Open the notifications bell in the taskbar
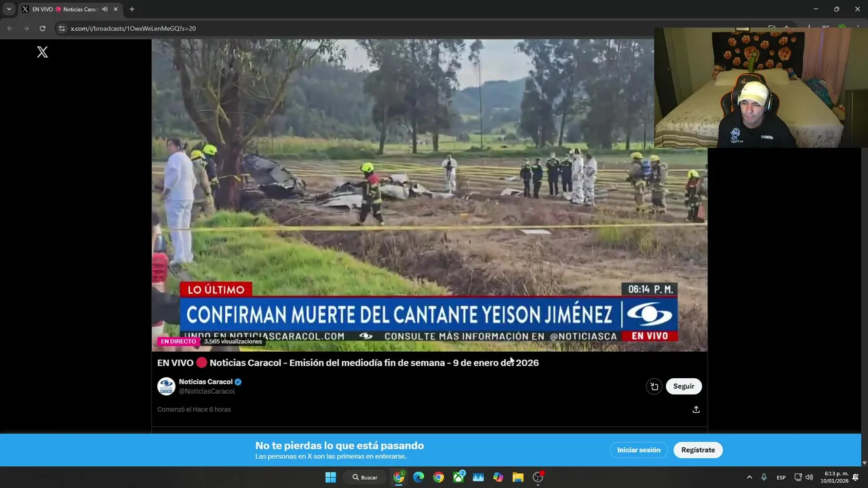Image resolution: width=868 pixels, height=488 pixels. (856, 477)
